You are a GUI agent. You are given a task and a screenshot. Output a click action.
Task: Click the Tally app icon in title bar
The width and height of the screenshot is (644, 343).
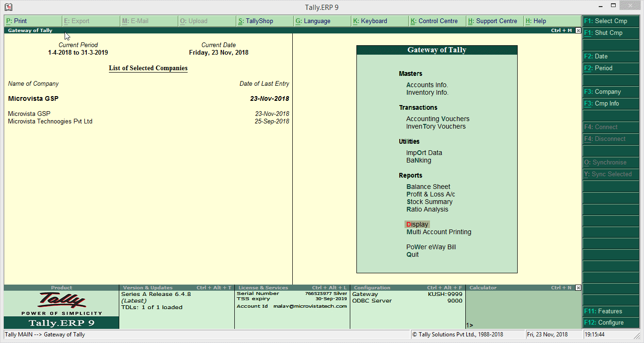point(8,7)
